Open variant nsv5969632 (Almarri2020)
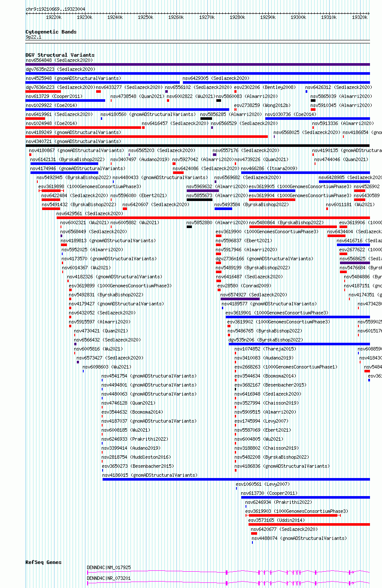Screen dimensions: 382x588 [217, 186]
